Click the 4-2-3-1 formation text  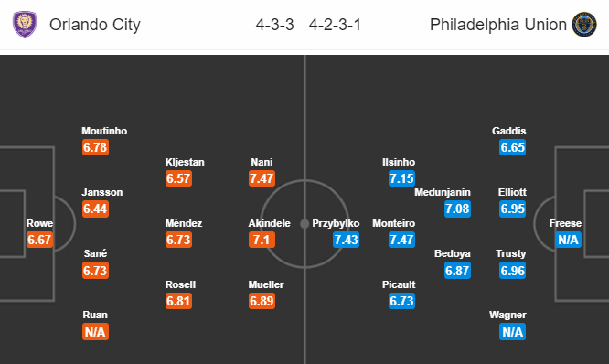tap(335, 25)
